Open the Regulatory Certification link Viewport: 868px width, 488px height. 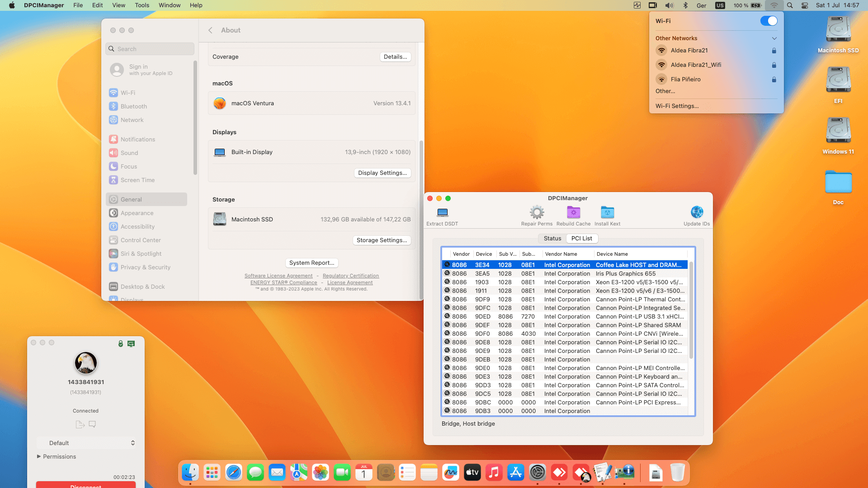point(351,276)
